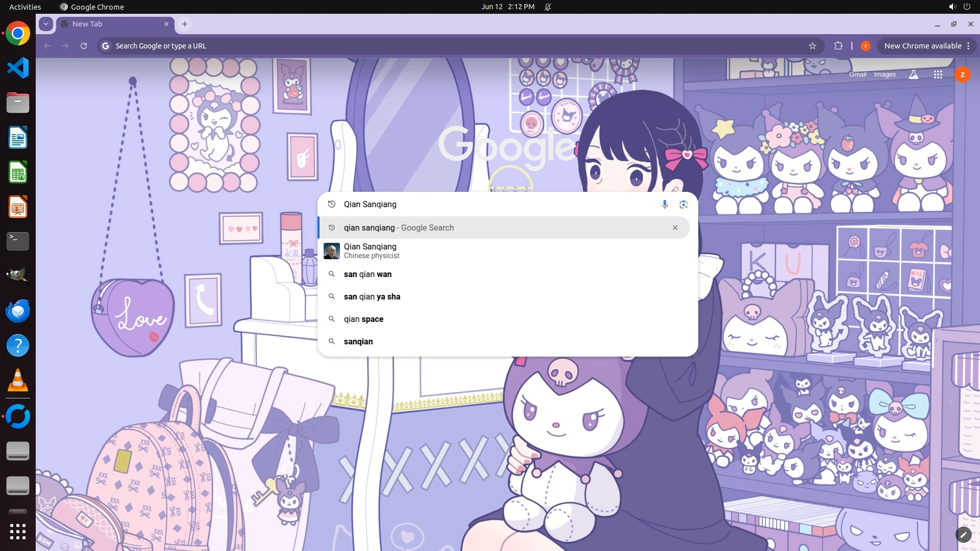
Task: Click the voice search microphone icon
Action: point(665,205)
